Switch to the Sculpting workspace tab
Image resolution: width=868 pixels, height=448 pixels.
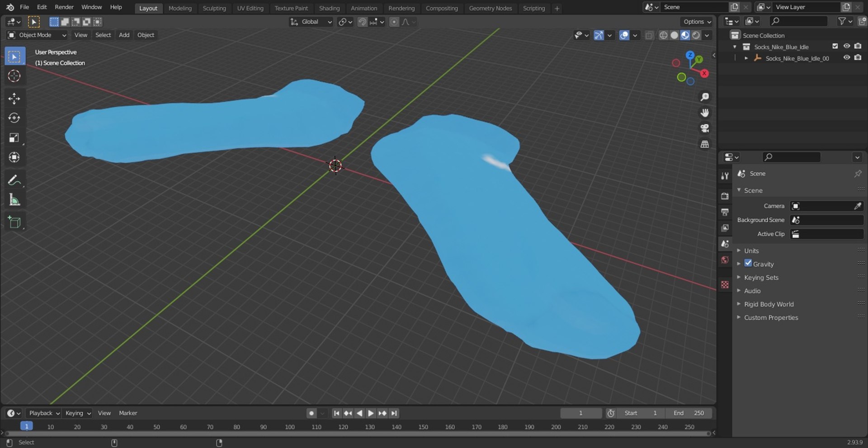[214, 8]
